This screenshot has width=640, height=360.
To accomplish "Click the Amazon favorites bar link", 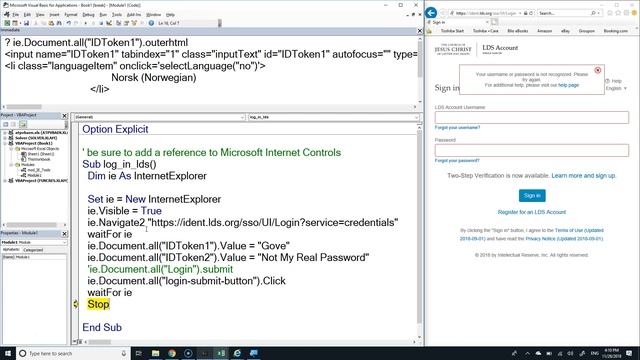I will [x=544, y=31].
